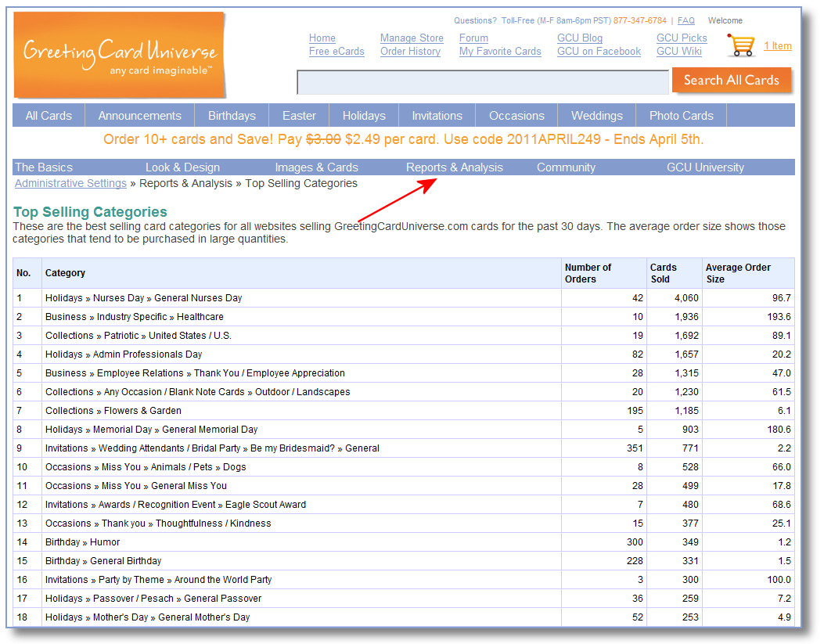Click the FAQ link
Viewport: 824px width, 644px height.
685,20
